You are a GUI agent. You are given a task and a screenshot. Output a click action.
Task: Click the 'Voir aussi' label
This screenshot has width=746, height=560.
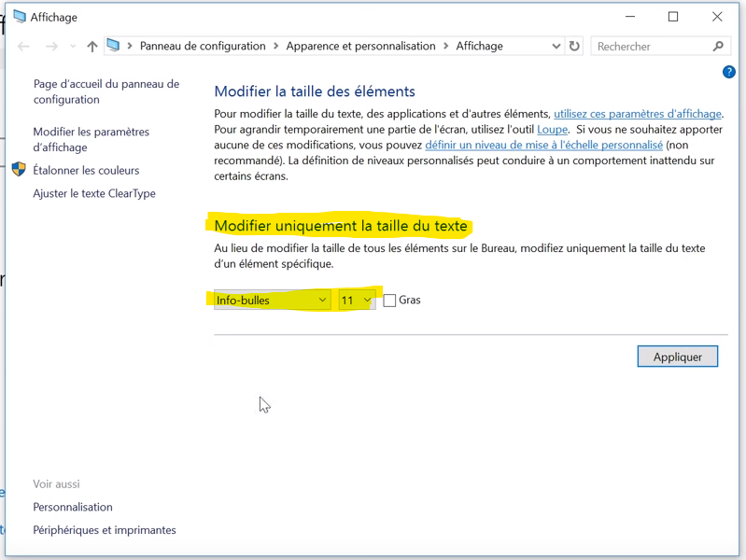click(x=56, y=484)
